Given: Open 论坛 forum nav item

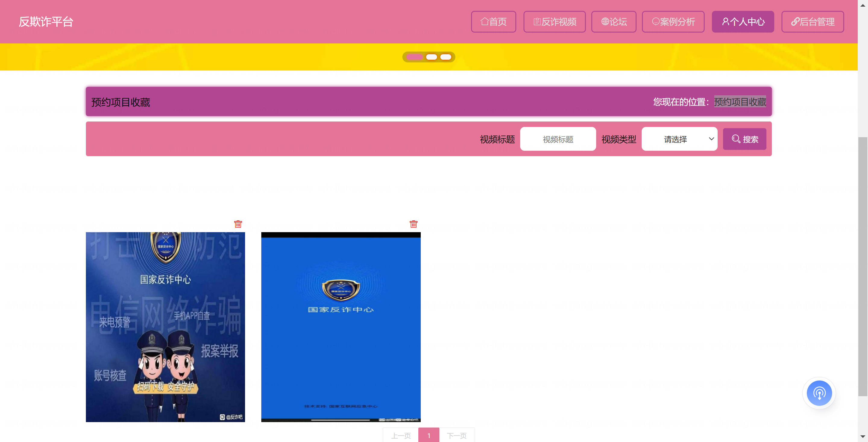Looking at the screenshot, I should (x=614, y=22).
